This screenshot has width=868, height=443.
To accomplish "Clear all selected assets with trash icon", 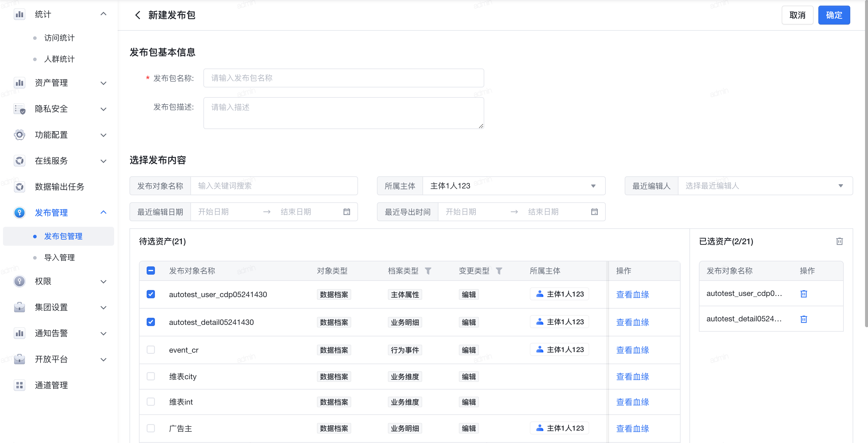I will 839,241.
